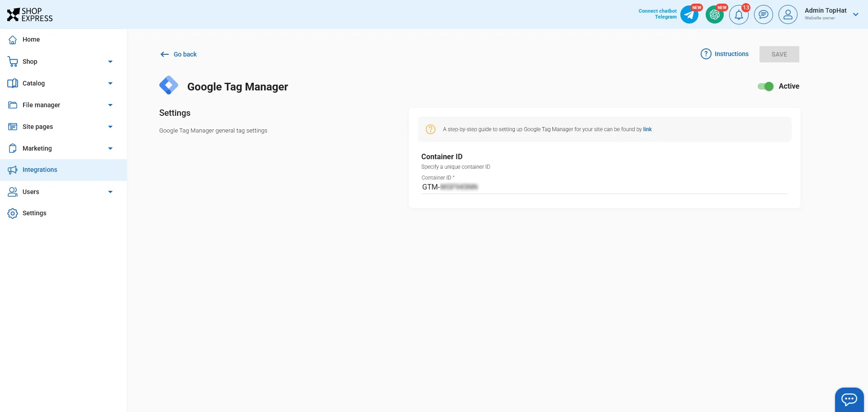Click the SAVE button
Viewport: 868px width, 412px height.
[x=779, y=54]
